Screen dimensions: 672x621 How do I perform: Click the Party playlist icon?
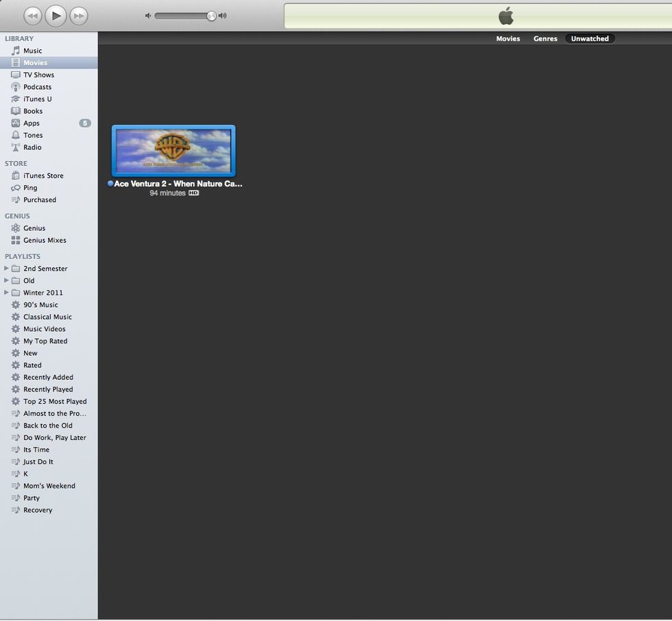(x=15, y=498)
